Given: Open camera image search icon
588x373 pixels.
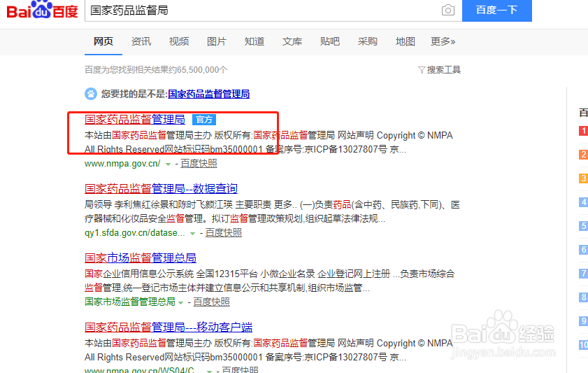Looking at the screenshot, I should tap(447, 10).
